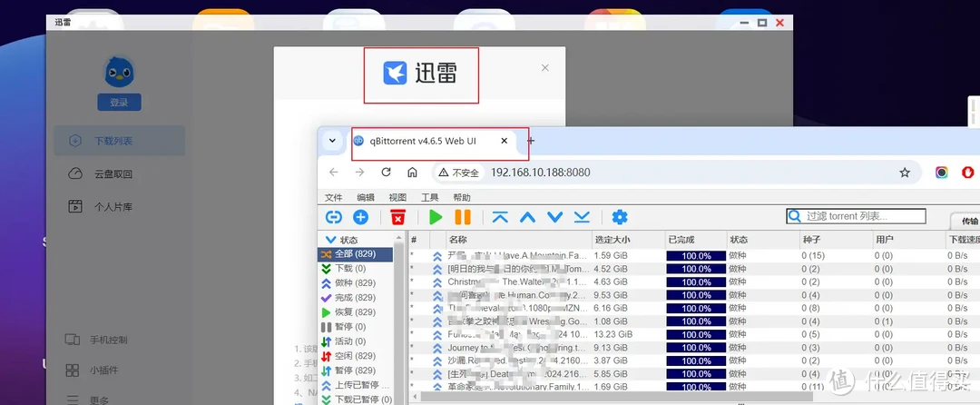Click the 1.59 GiB size cell
This screenshot has width=980, height=405.
[612, 256]
